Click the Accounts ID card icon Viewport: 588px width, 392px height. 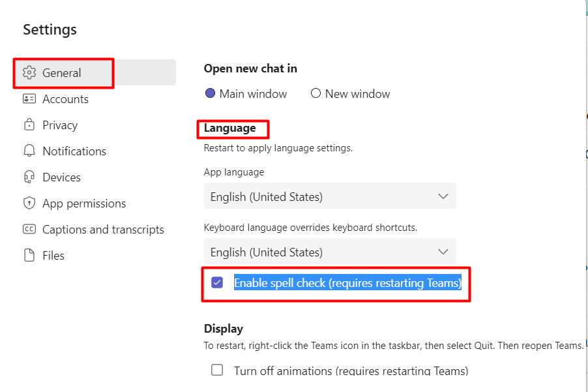[29, 98]
